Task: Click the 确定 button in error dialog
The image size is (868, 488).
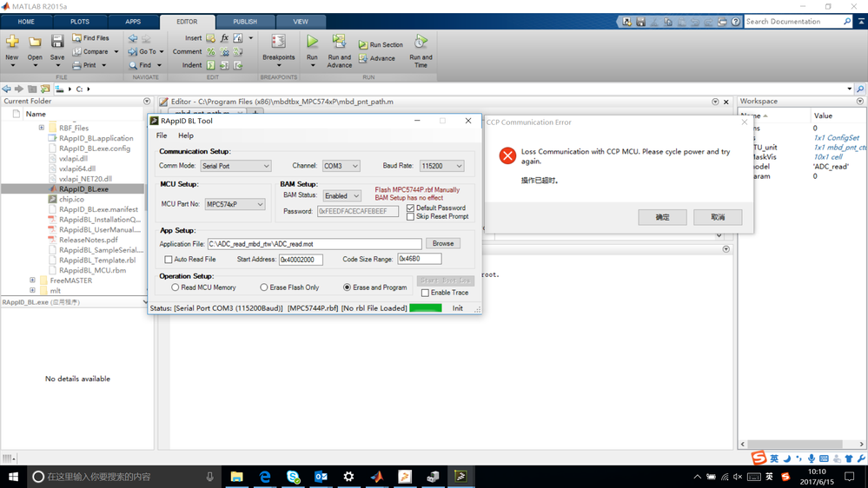Action: pyautogui.click(x=662, y=217)
